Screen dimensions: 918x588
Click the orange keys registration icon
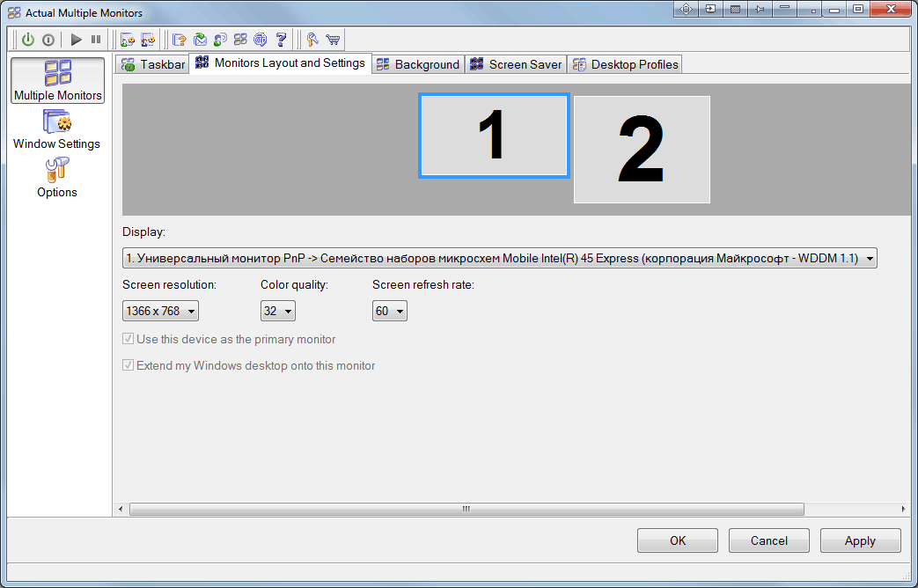pyautogui.click(x=312, y=40)
